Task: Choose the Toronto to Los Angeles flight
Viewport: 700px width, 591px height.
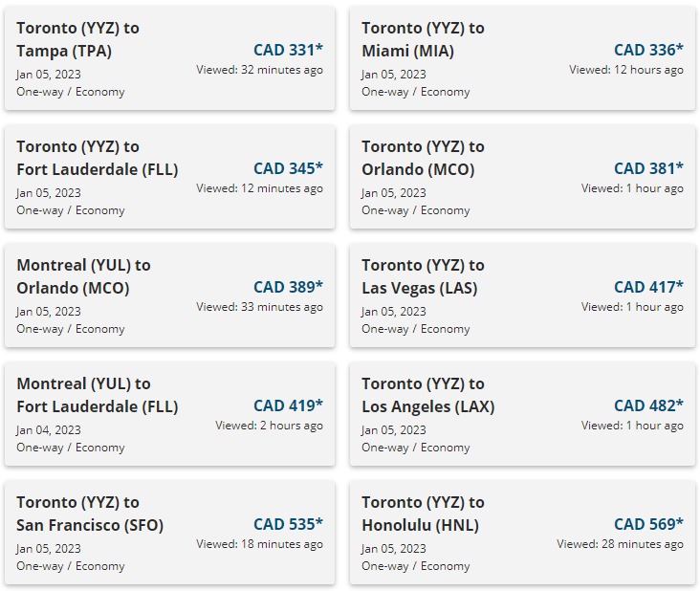Action: coord(522,414)
